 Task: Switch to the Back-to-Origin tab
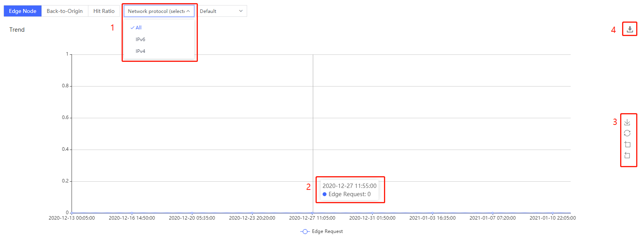point(65,11)
